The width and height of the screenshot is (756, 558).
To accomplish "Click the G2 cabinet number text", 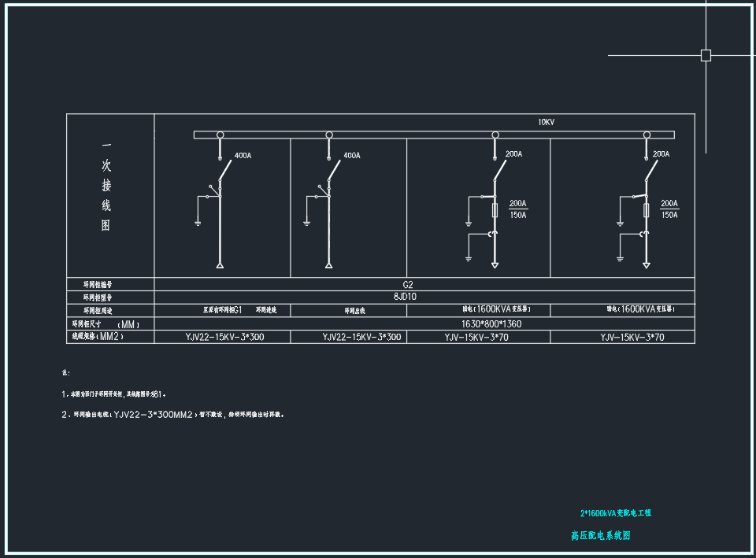I will tap(407, 284).
